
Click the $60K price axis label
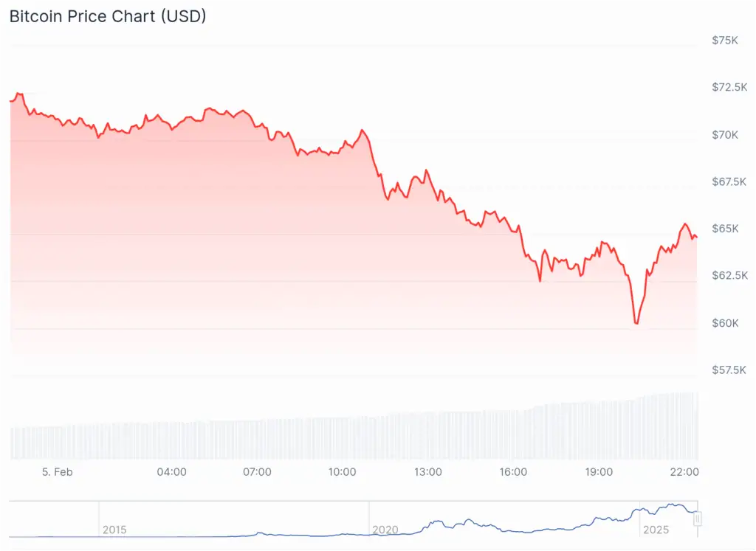pos(724,322)
